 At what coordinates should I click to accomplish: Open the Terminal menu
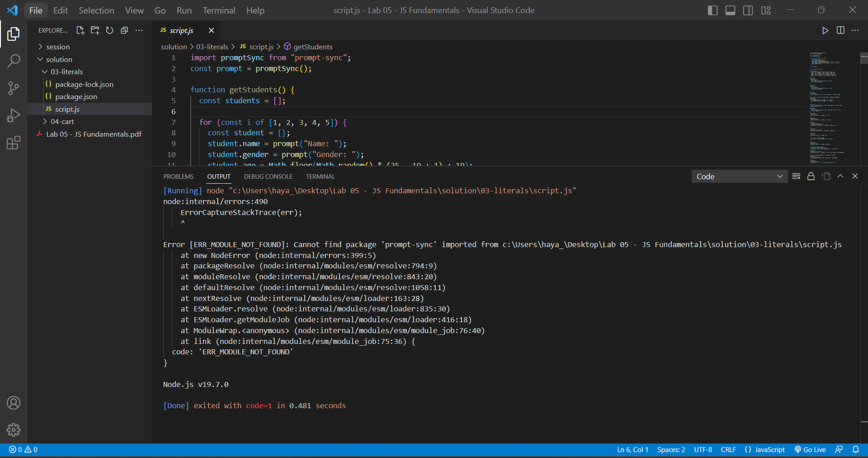[219, 10]
